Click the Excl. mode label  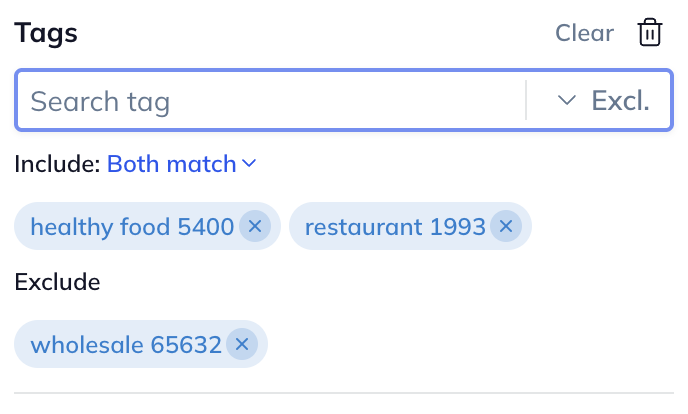pos(620,100)
